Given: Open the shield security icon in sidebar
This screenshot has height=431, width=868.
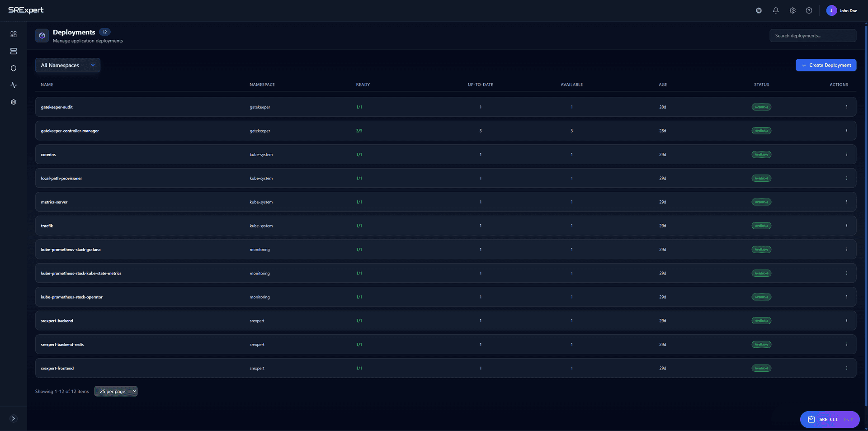Looking at the screenshot, I should [x=14, y=68].
